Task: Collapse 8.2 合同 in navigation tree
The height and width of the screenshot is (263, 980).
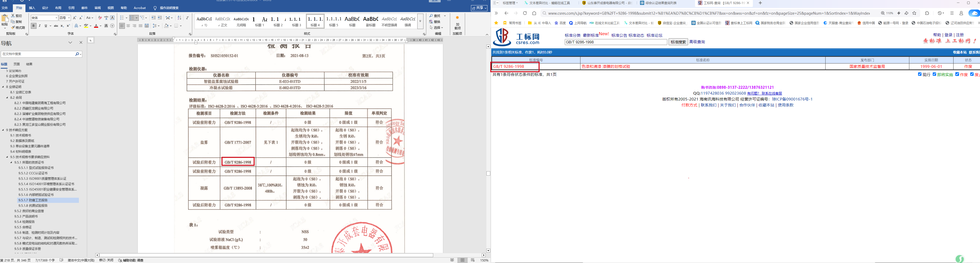Action: [7, 97]
